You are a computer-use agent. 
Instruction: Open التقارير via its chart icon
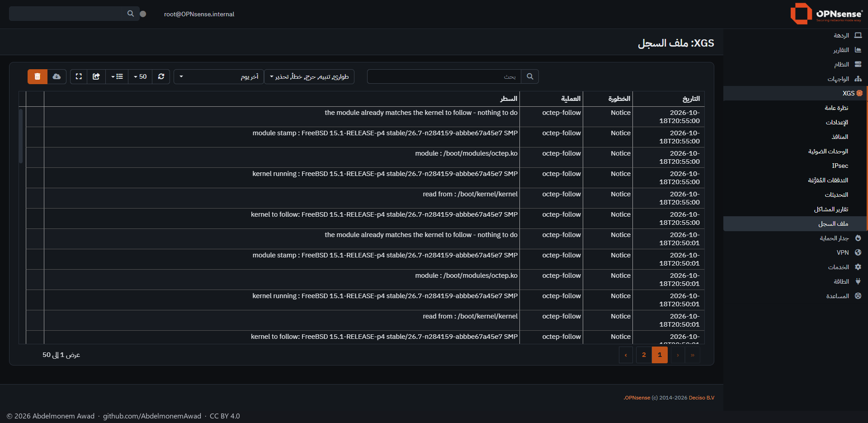point(858,50)
